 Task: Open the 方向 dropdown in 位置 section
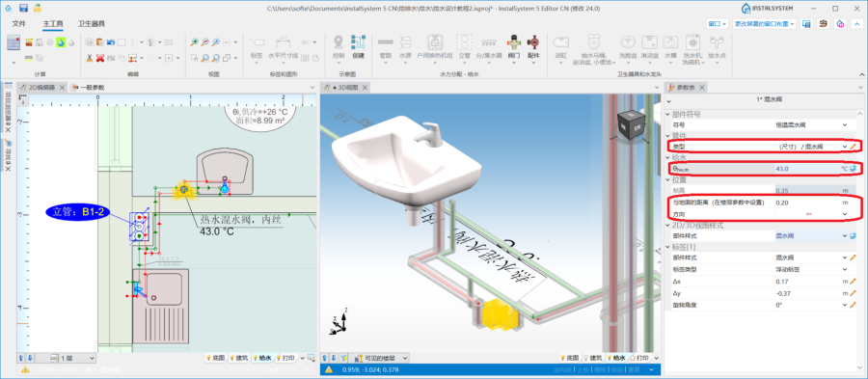pos(845,213)
